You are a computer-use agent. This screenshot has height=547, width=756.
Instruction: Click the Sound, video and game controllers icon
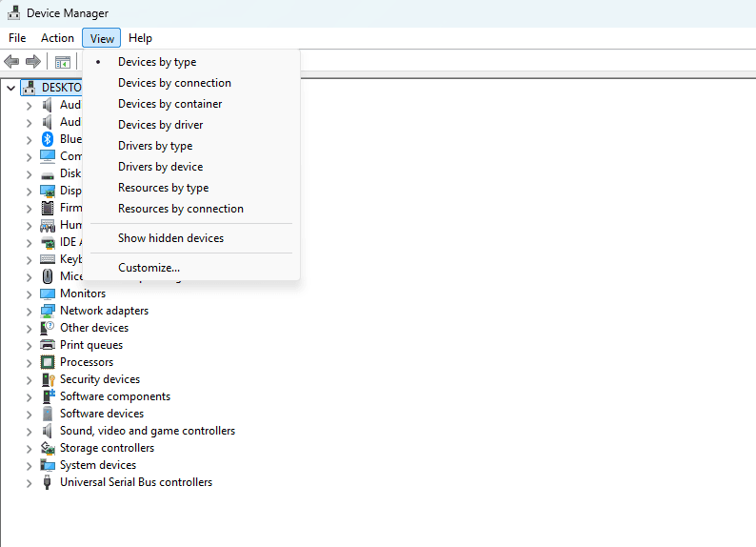(x=47, y=431)
